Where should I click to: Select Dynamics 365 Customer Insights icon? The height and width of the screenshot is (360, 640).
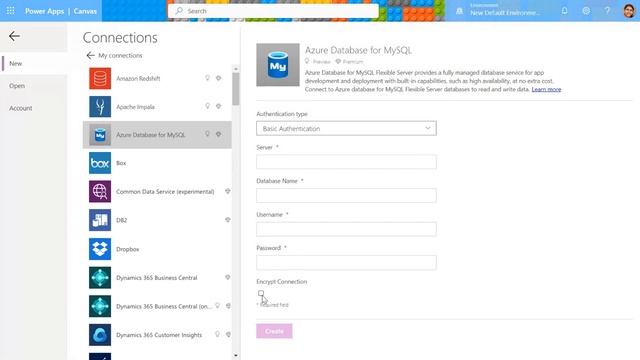(100, 335)
